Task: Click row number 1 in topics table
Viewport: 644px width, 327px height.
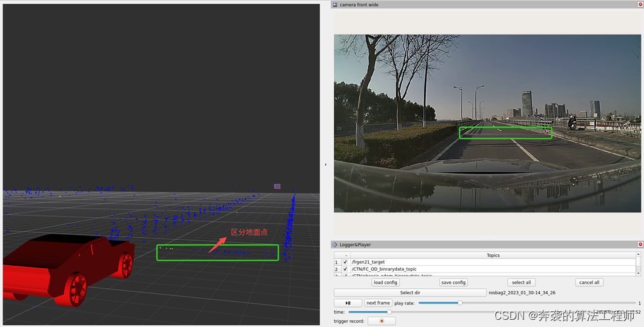Action: pos(336,262)
